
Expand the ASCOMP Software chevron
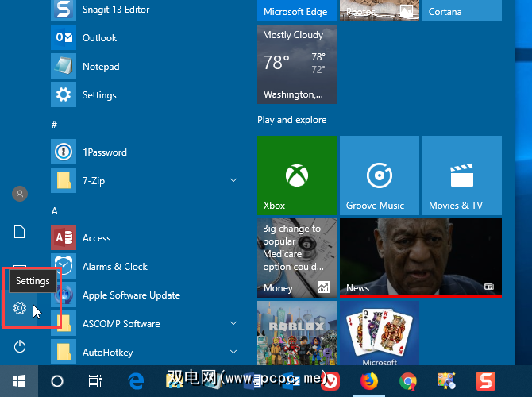coord(233,323)
